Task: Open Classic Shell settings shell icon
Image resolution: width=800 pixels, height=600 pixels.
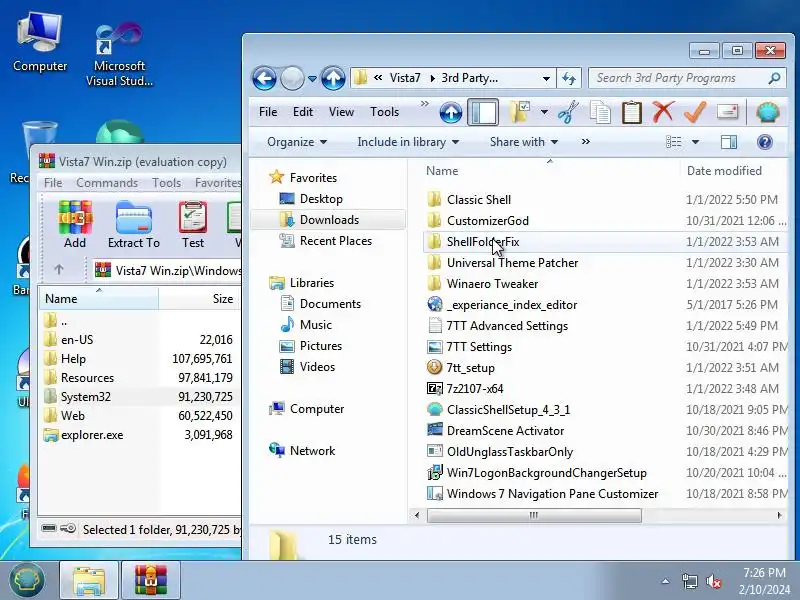Action: click(x=767, y=112)
